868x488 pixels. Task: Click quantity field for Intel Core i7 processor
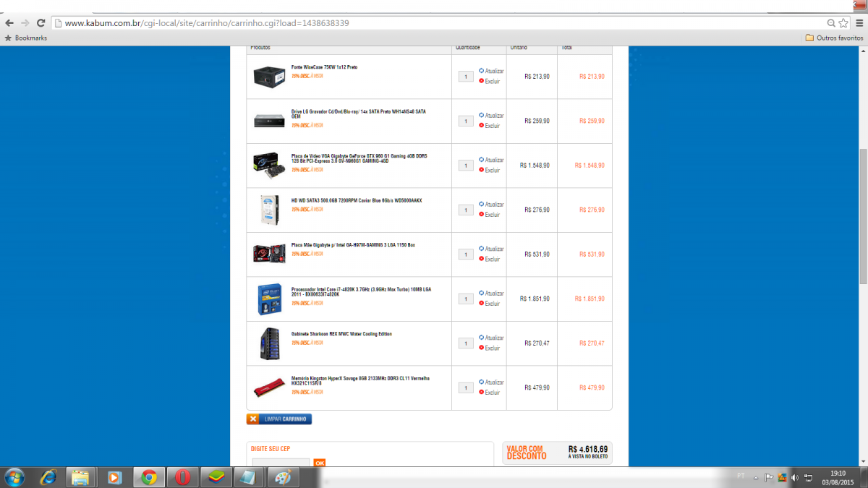click(466, 299)
